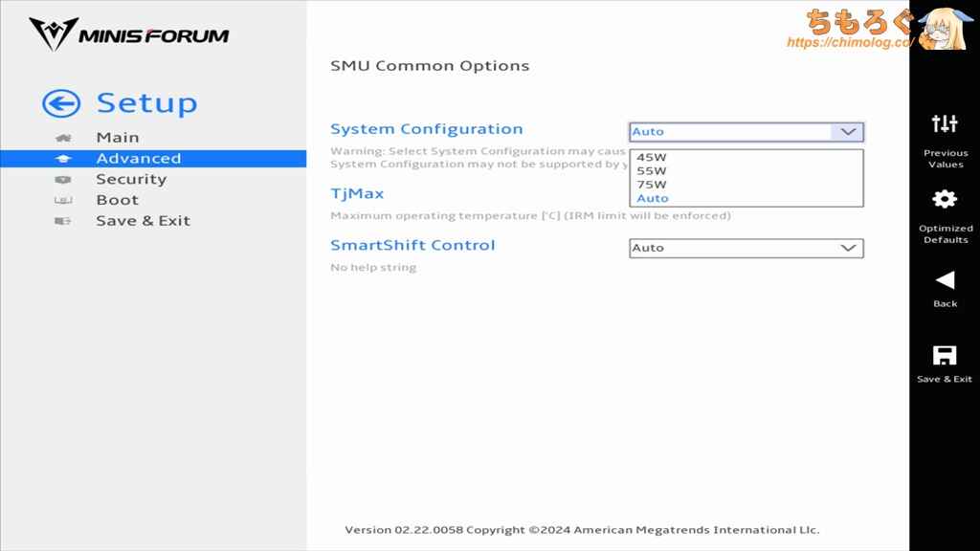Click the SmartShift Control setting label
Image resolution: width=980 pixels, height=551 pixels.
pyautogui.click(x=412, y=245)
